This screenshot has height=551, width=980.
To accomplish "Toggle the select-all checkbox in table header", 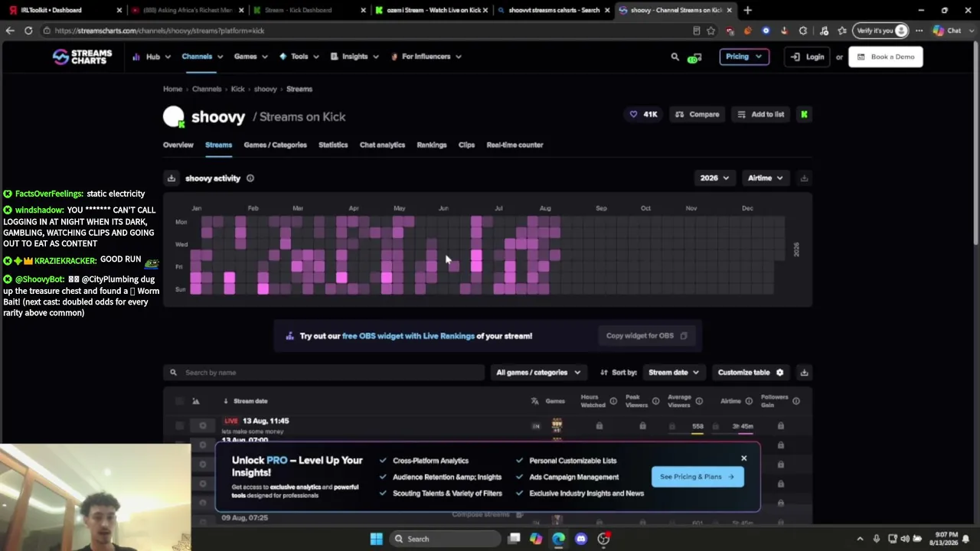I will [x=179, y=401].
